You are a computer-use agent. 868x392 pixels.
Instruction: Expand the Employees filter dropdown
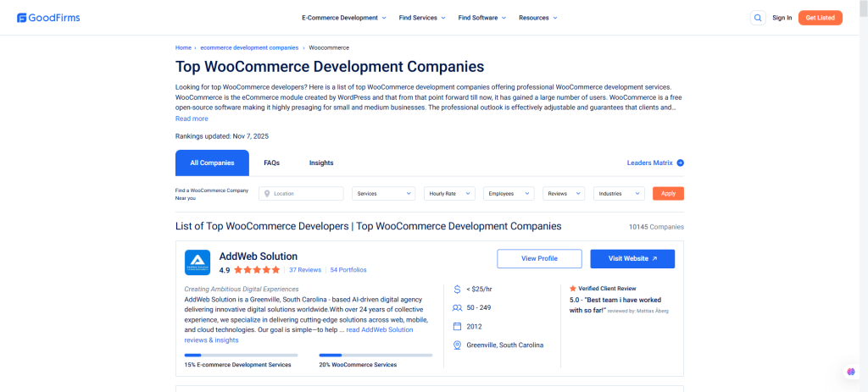[x=509, y=194]
